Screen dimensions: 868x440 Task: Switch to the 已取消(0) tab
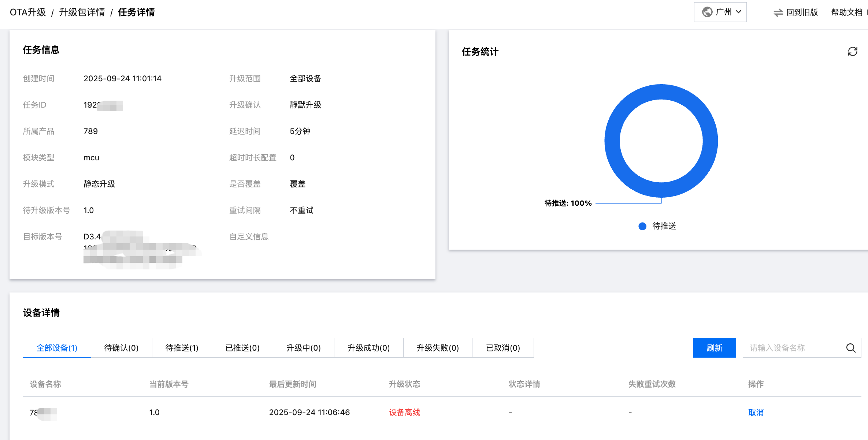coord(502,348)
